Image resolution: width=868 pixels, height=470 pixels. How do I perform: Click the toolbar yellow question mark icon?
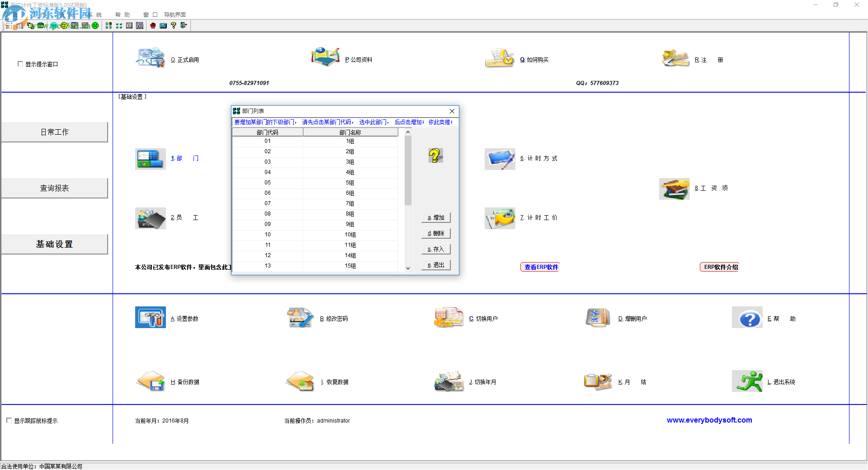(x=174, y=26)
